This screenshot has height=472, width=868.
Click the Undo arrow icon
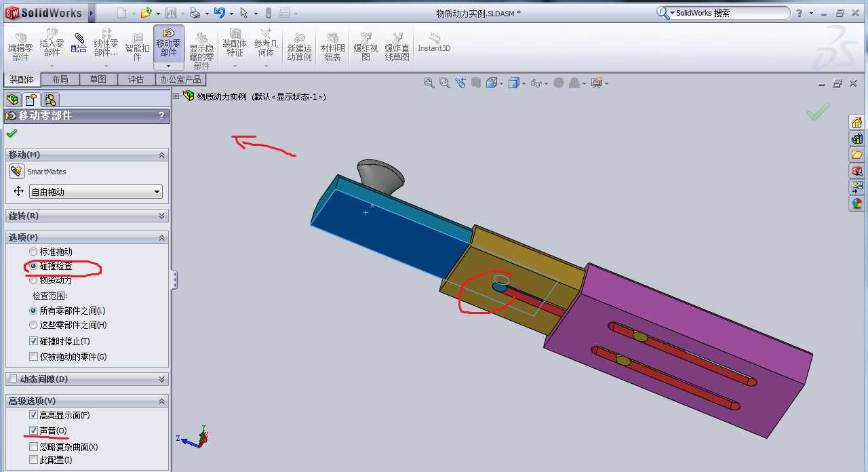point(219,13)
